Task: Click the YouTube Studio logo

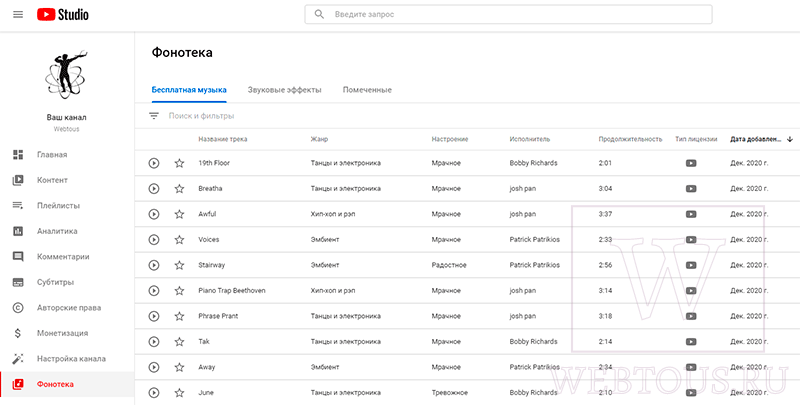Action: click(63, 14)
